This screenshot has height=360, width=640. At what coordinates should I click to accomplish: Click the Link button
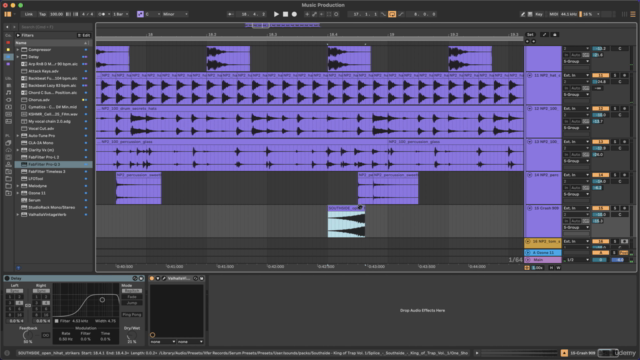point(29,14)
